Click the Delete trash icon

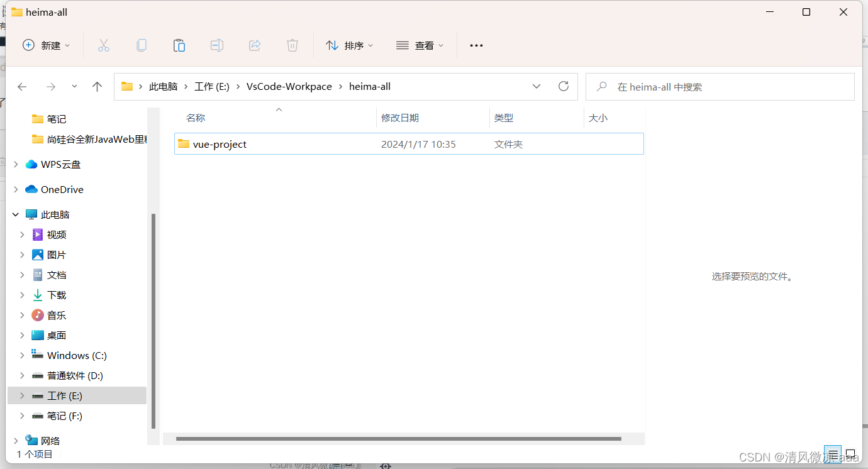[x=292, y=45]
